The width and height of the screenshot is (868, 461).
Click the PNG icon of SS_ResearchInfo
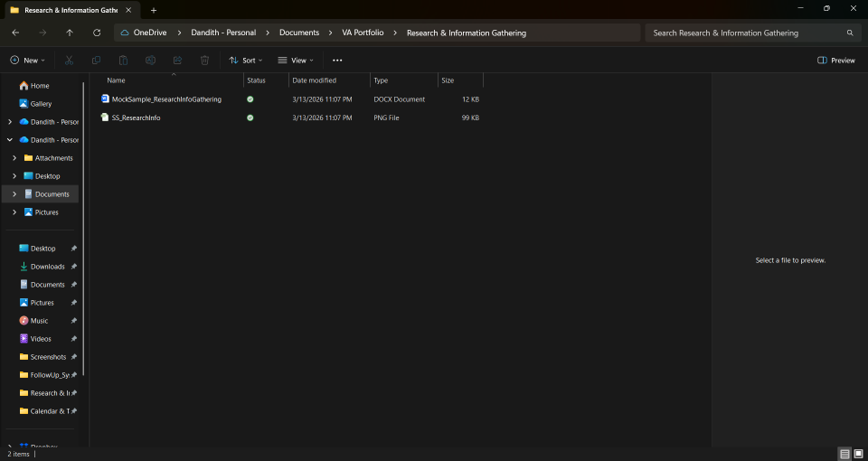tap(105, 118)
